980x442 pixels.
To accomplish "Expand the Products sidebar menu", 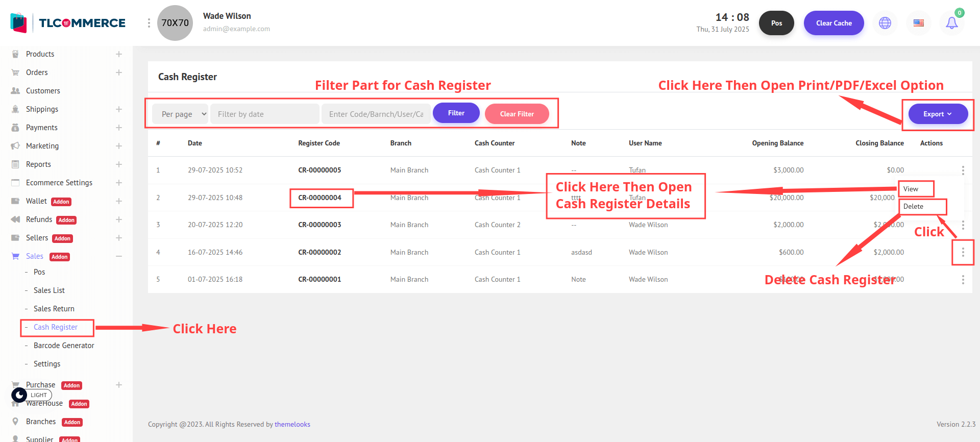I will pyautogui.click(x=118, y=54).
